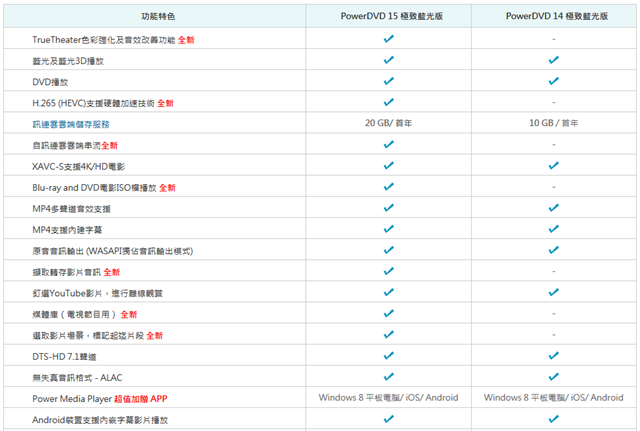
Task: Click PowerDVD 15 checkmark for TrueTheater色彩強化 row
Action: (x=389, y=39)
